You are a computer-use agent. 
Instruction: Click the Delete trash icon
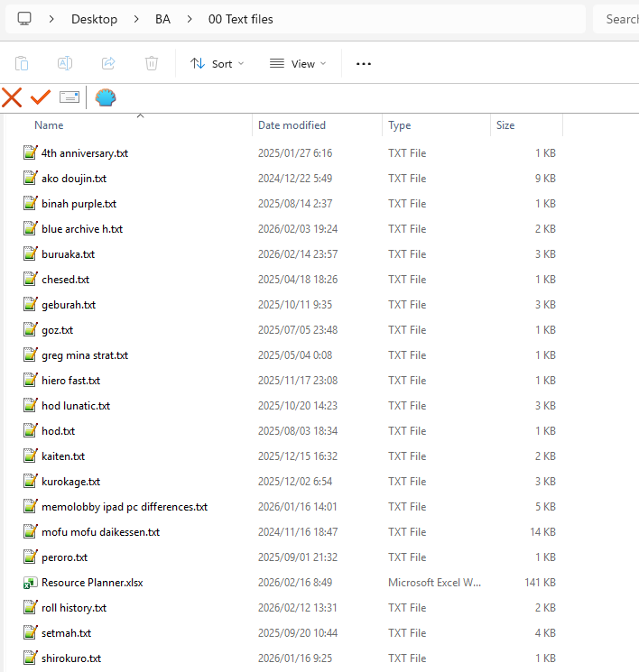point(152,63)
